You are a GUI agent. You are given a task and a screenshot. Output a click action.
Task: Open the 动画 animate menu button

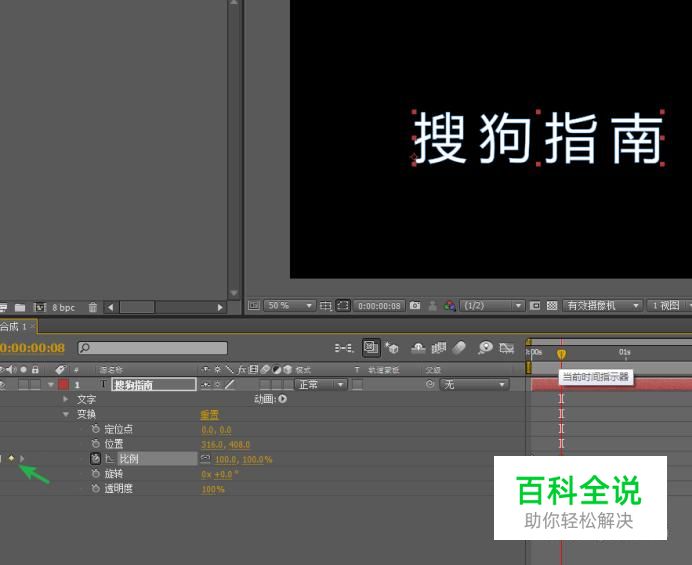click(282, 399)
